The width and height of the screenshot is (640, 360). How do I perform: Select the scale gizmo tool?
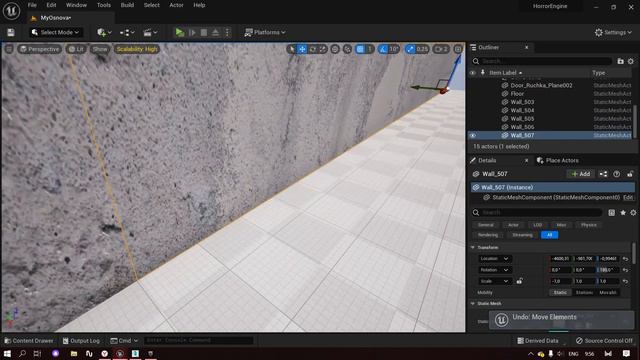323,49
